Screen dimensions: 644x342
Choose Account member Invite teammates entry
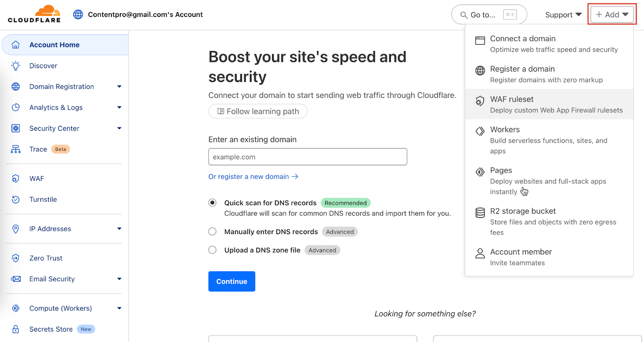(x=549, y=257)
